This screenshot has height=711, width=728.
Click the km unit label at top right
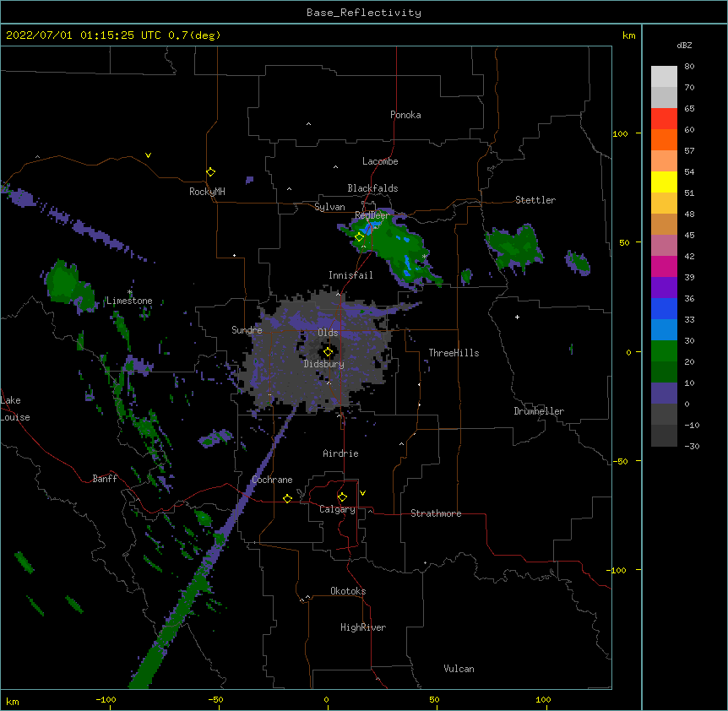point(629,35)
